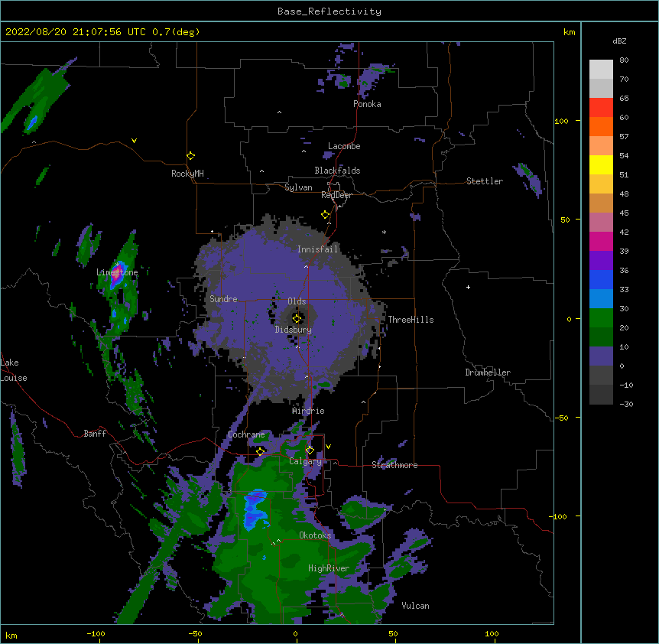Click the RockyMH label

[187, 174]
